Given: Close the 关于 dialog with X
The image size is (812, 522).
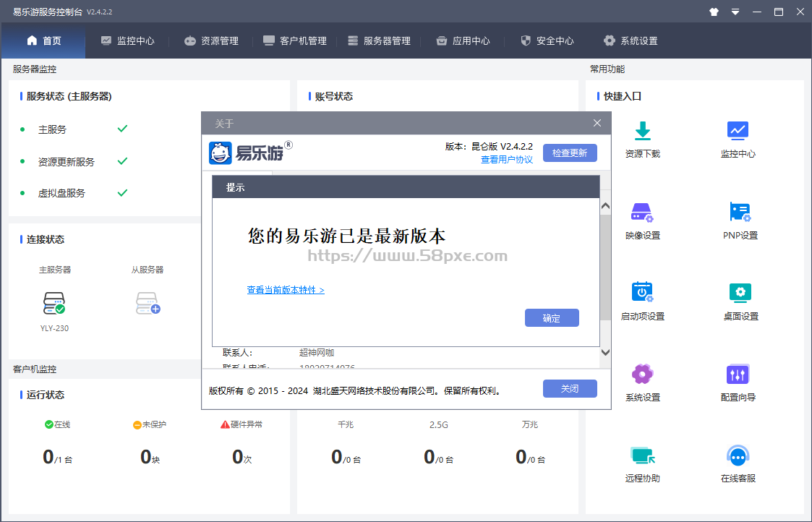Looking at the screenshot, I should pyautogui.click(x=597, y=123).
